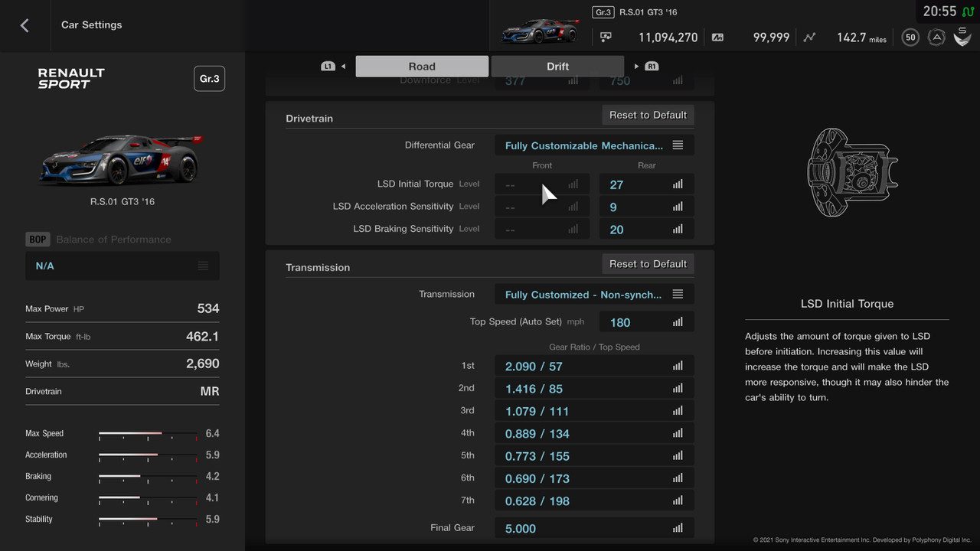Click bars icon on 1st gear row

pyautogui.click(x=678, y=367)
